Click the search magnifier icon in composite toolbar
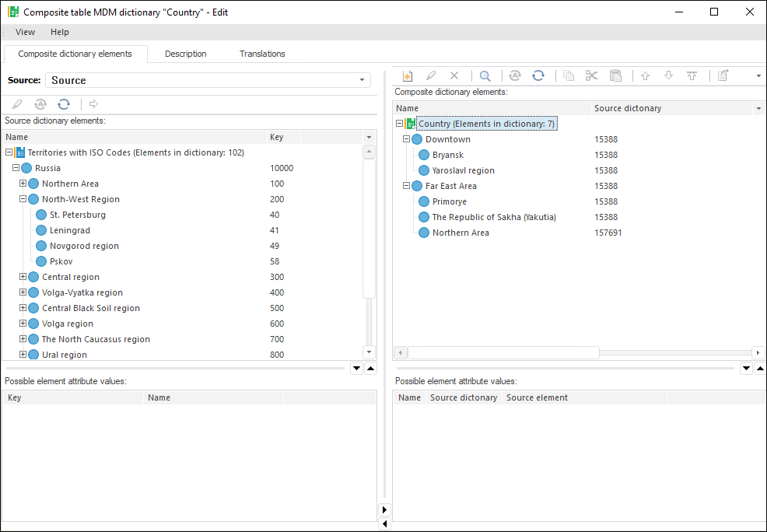Screen dimensions: 767x532 coord(485,75)
